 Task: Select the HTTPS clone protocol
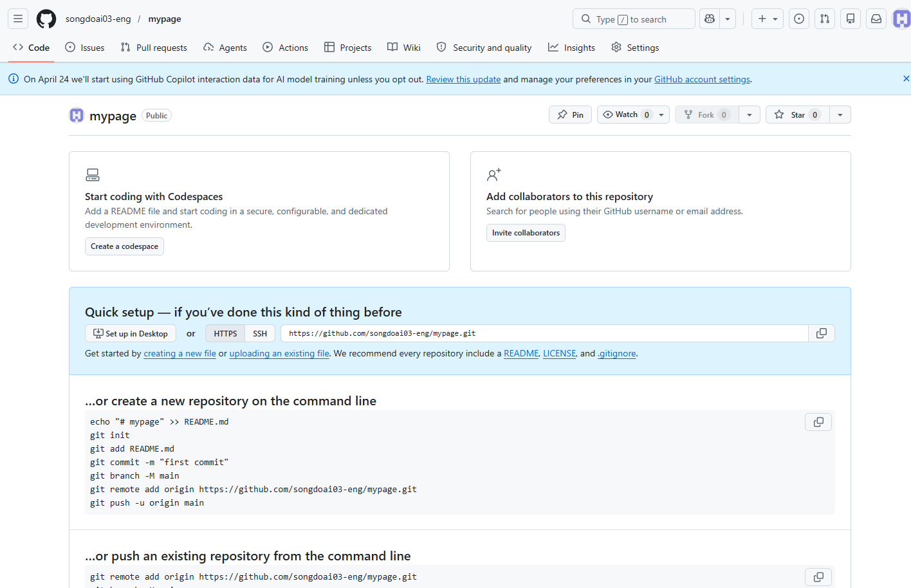(225, 333)
